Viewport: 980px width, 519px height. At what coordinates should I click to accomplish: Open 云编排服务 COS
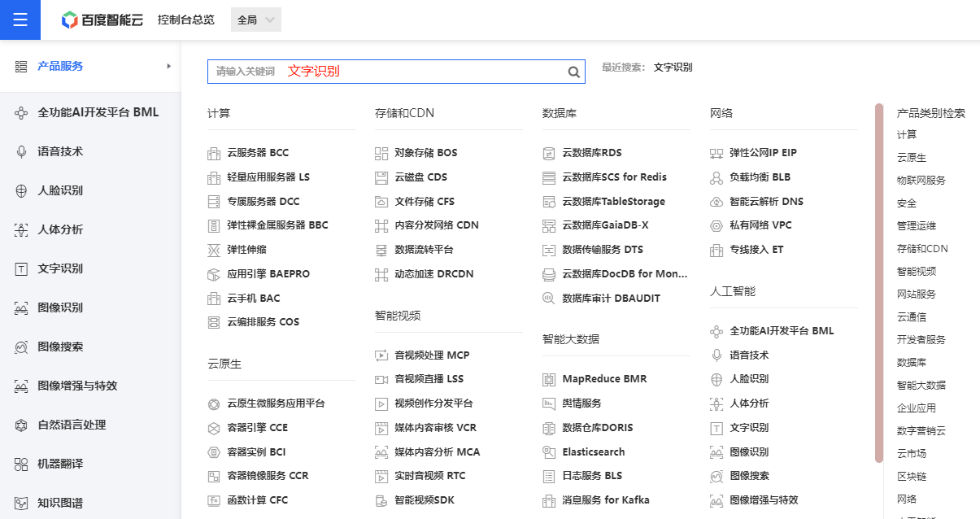click(264, 322)
